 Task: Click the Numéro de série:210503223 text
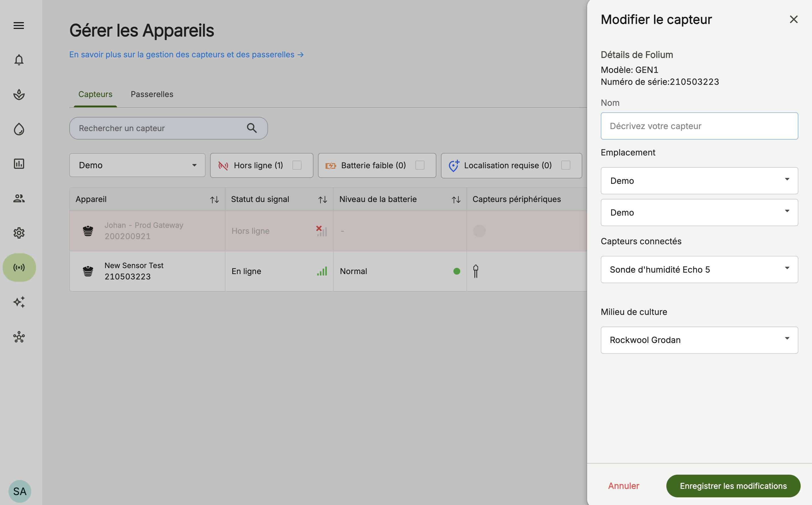point(660,82)
